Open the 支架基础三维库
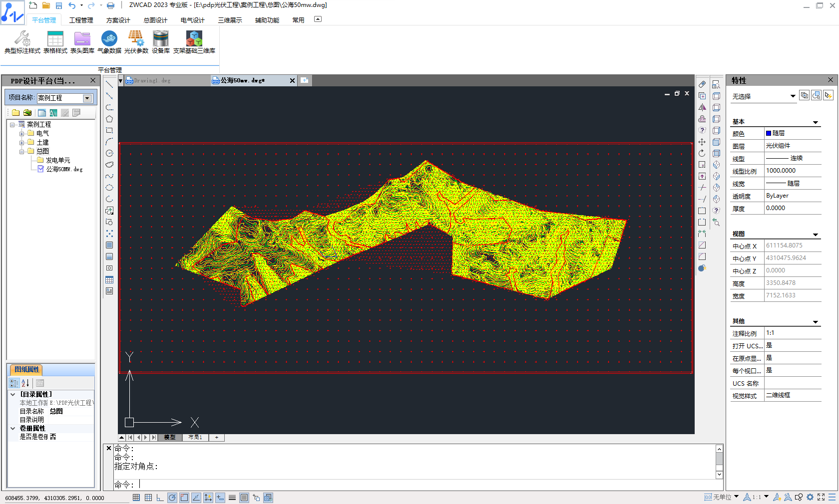The width and height of the screenshot is (839, 504). (x=194, y=42)
